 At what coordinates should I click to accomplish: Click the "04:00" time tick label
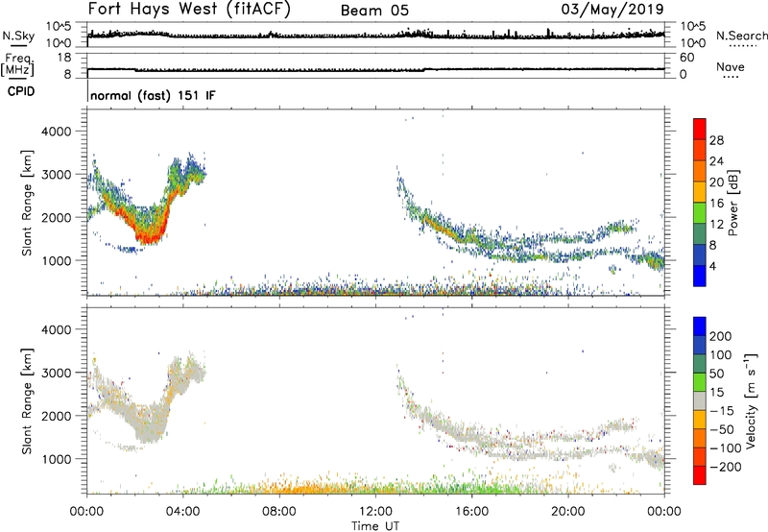(183, 512)
